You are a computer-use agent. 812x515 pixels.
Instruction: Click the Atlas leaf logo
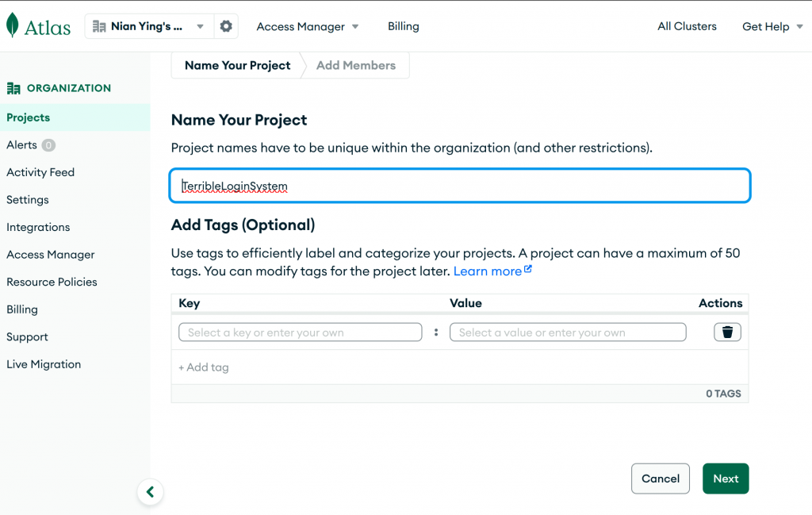(13, 25)
